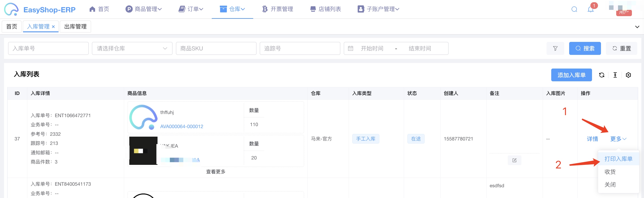This screenshot has height=198, width=644.
Task: Click the table density icon
Action: [615, 75]
